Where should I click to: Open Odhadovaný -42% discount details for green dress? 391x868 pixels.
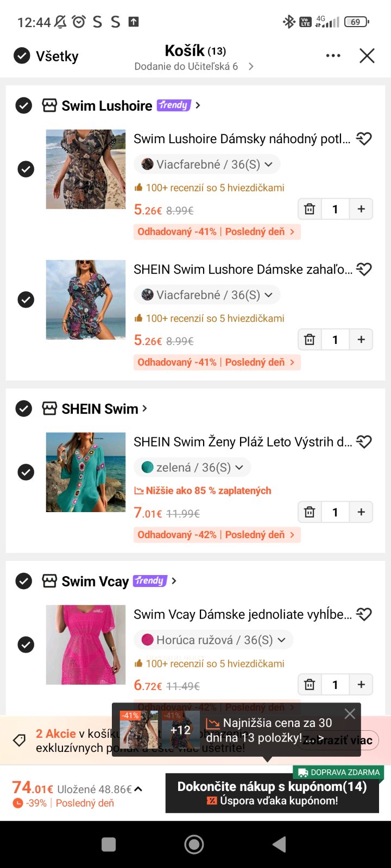point(217,535)
